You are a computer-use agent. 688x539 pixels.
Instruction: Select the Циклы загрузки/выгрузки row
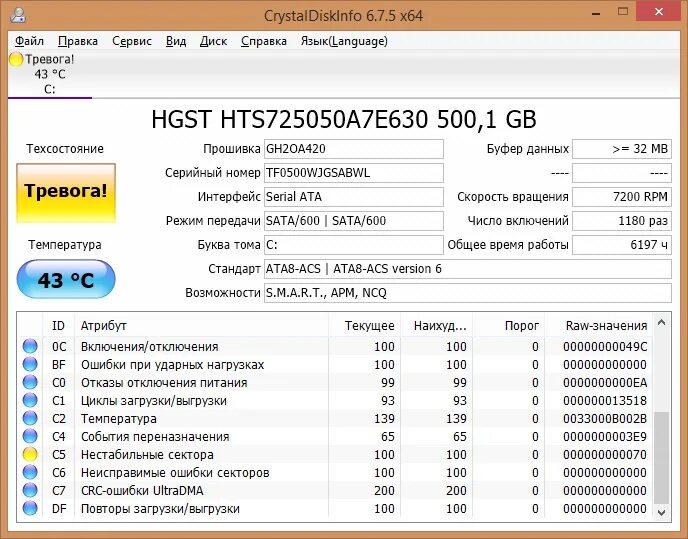[x=335, y=400]
